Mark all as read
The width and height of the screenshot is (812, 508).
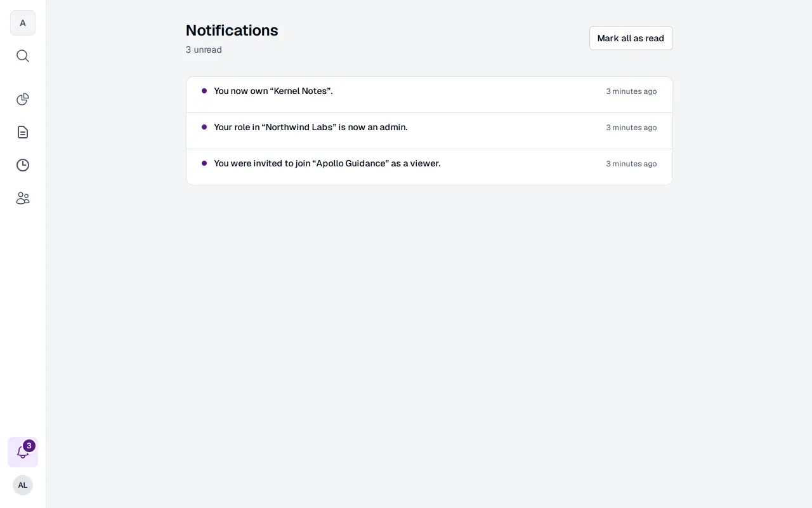point(631,38)
